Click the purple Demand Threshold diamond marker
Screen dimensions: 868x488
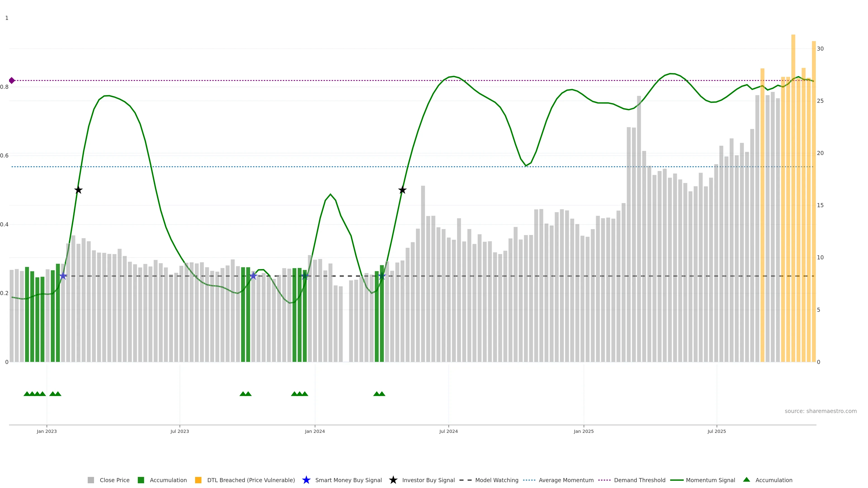click(12, 80)
